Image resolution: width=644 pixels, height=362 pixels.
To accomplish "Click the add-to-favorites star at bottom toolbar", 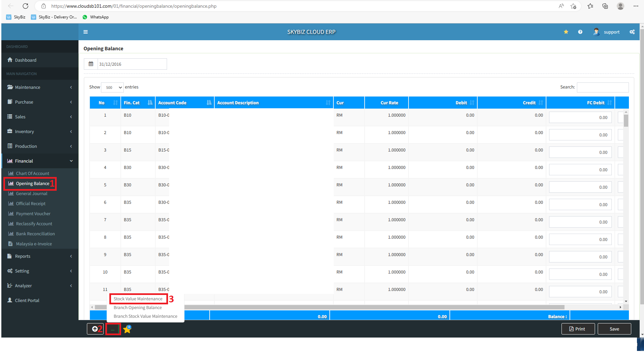I will [x=127, y=329].
